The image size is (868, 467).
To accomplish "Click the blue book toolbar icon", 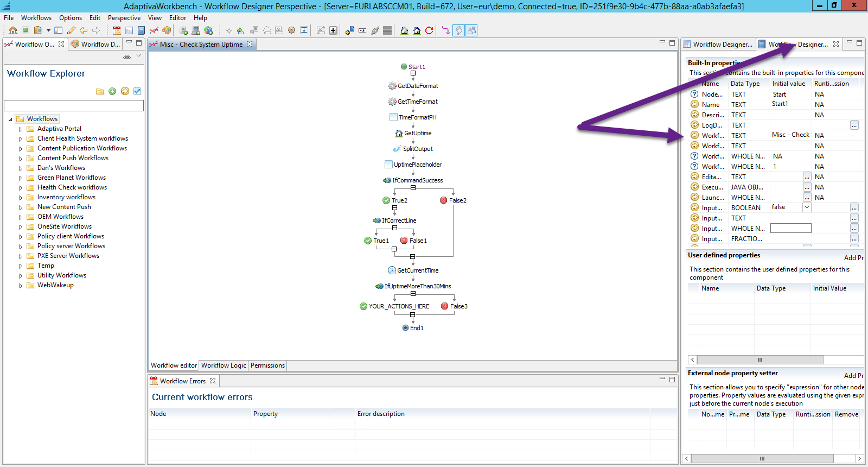I will pyautogui.click(x=142, y=30).
